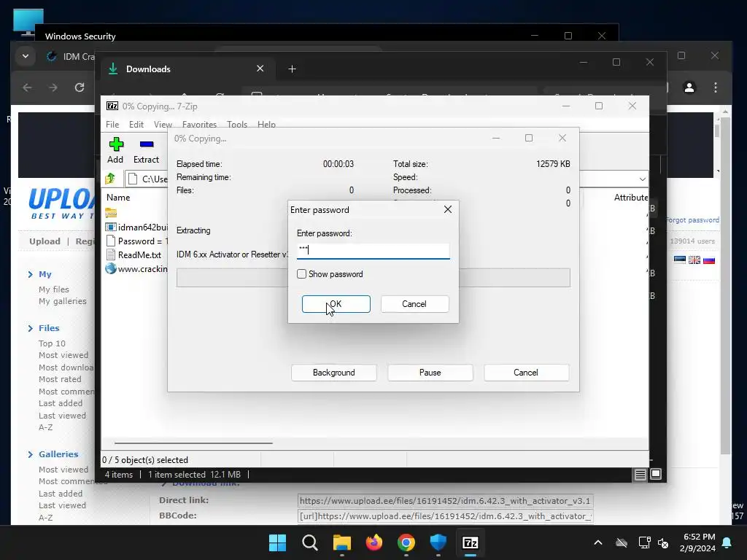The height and width of the screenshot is (560, 747).
Task: Click My files link on upload site
Action: 54,289
